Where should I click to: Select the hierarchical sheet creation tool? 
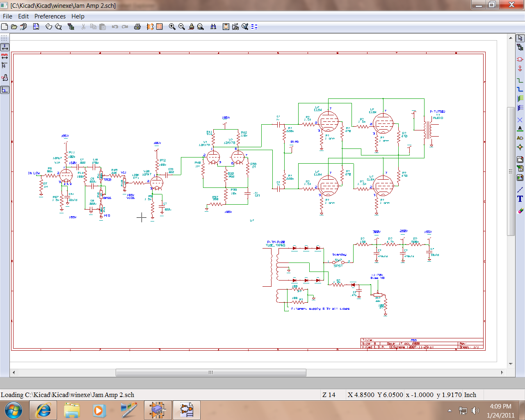tap(520, 159)
